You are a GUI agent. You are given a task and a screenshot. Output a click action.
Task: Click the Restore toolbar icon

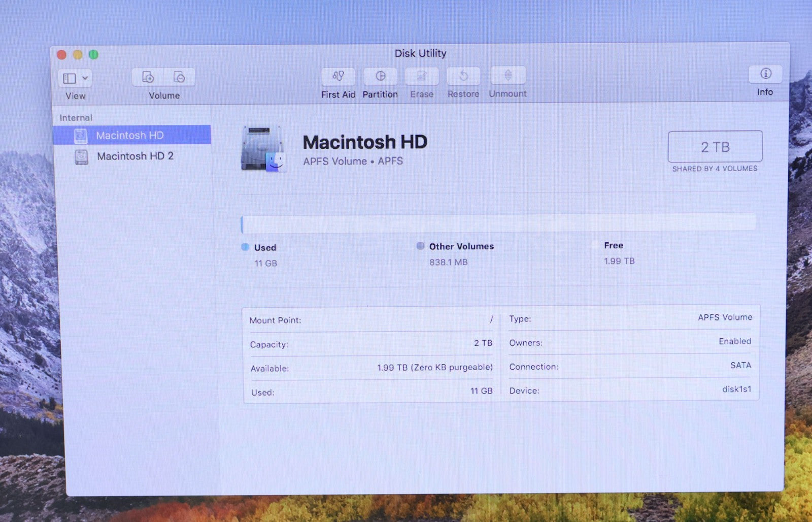[463, 76]
